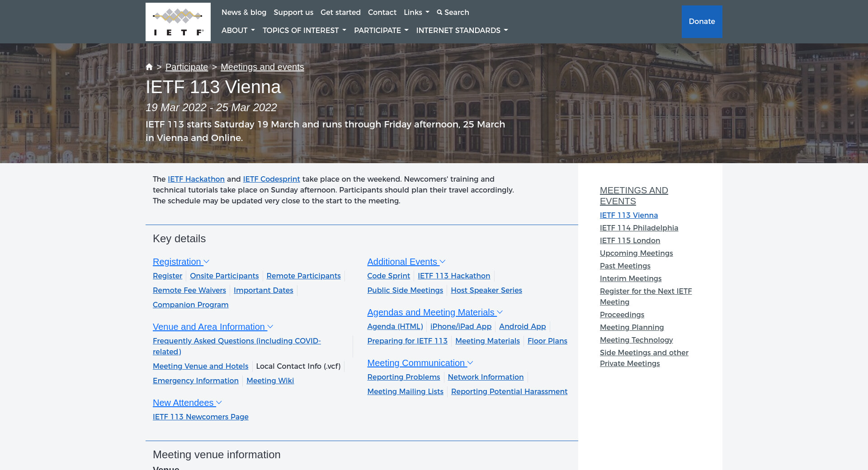
Task: Toggle Agendas and Meeting Materials section
Action: click(x=434, y=312)
